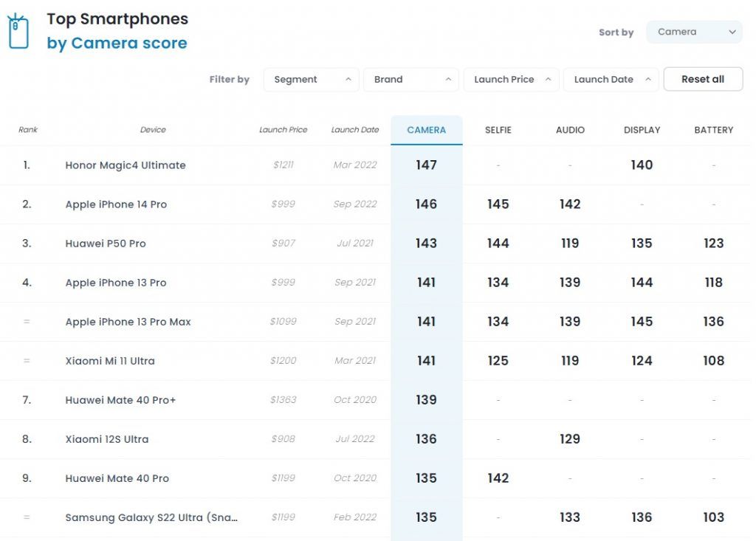Open the Sort by Camera dropdown
The height and width of the screenshot is (541, 756).
pyautogui.click(x=694, y=32)
